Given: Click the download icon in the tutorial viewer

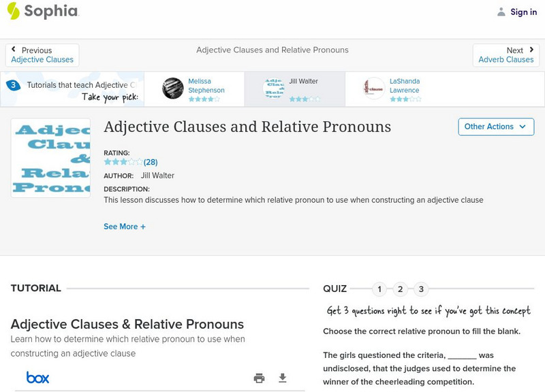Looking at the screenshot, I should 283,378.
